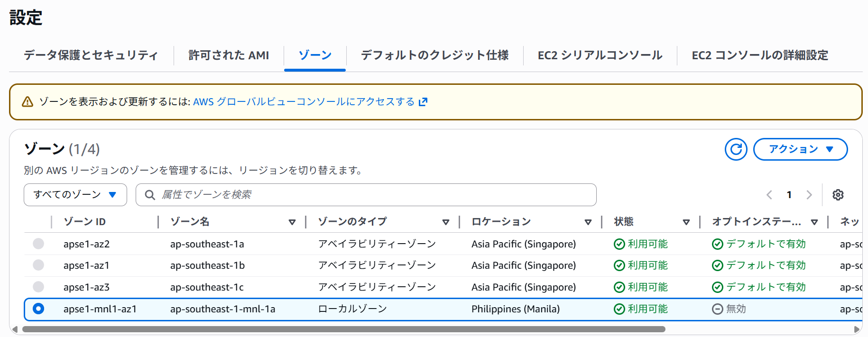Open EC2 コンソールの詳細設定 tab
Screen dimensions: 868x337
(x=760, y=55)
